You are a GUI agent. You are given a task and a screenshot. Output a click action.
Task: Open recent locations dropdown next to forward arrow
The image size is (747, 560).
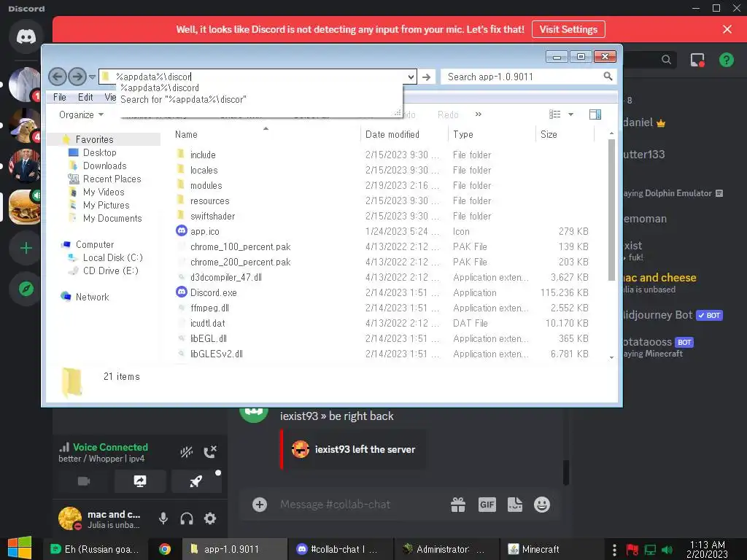point(92,77)
